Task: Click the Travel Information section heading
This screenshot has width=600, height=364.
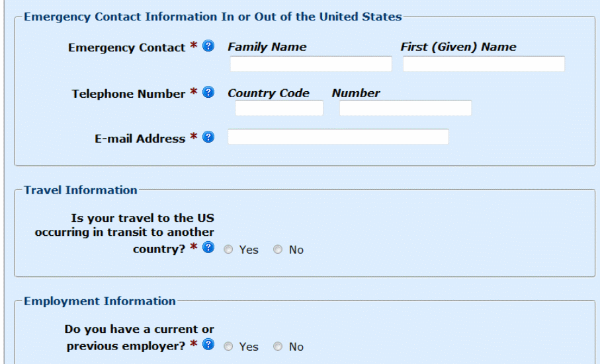Action: [81, 190]
